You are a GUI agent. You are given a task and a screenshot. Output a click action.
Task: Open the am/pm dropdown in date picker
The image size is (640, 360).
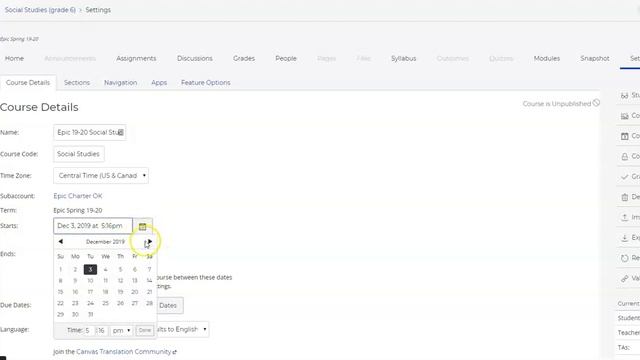point(121,330)
